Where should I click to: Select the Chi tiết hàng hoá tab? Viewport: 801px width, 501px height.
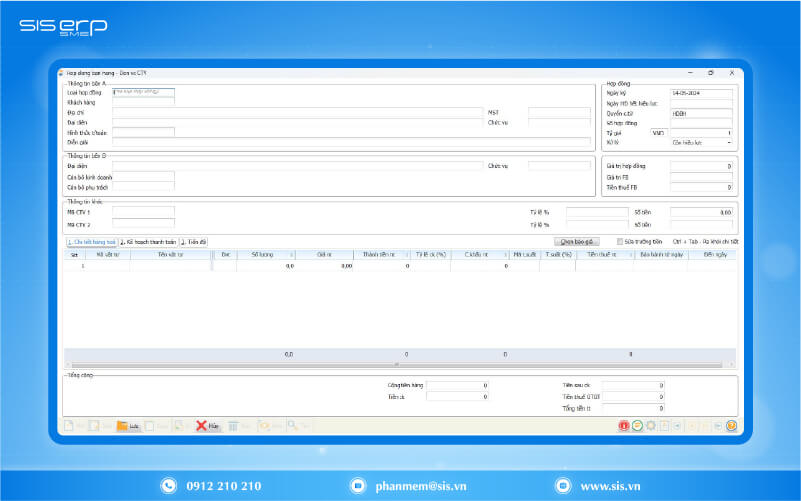pyautogui.click(x=91, y=241)
